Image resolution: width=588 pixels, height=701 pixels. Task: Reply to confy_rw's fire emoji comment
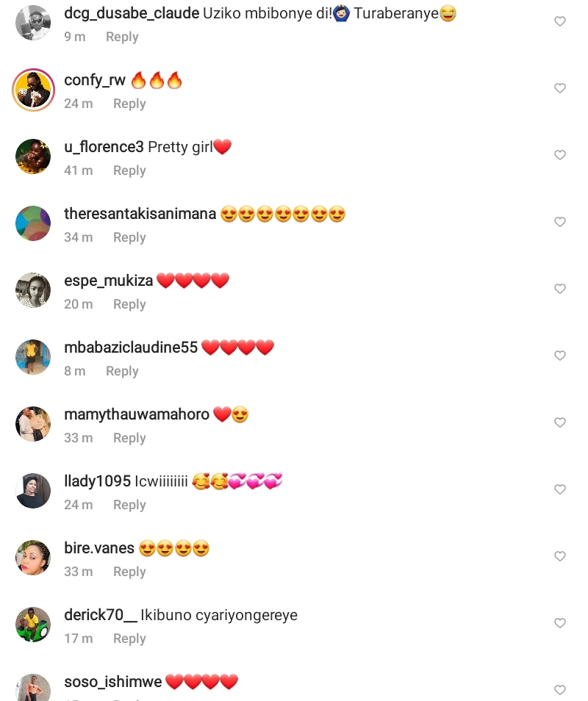[x=129, y=104]
